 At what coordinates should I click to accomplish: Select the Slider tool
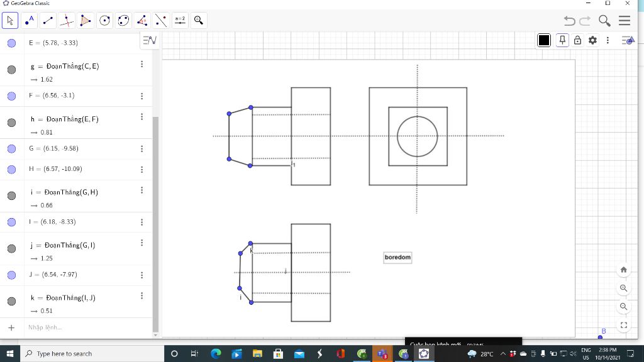(180, 21)
